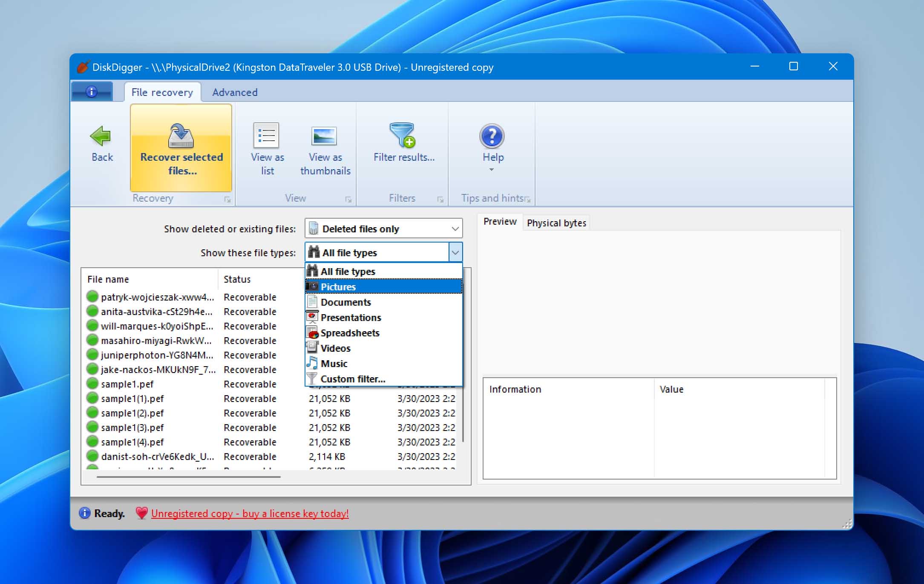
Task: Select Documents in file types list
Action: (383, 302)
